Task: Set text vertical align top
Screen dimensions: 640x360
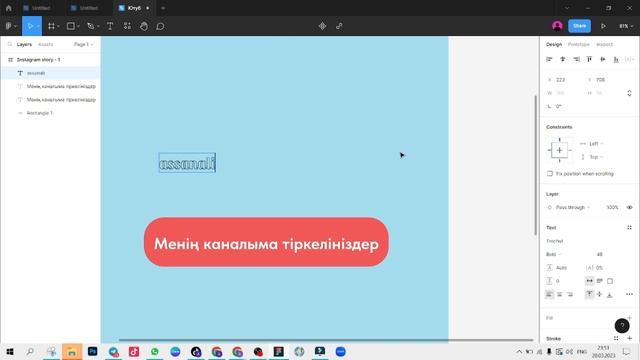Action: tap(589, 294)
